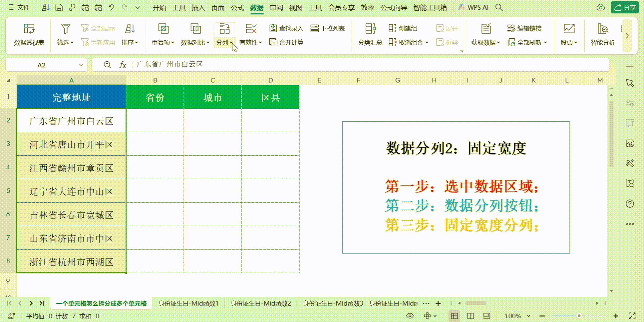Click the help question mark in sidebar
The width and height of the screenshot is (644, 322).
tap(630, 204)
